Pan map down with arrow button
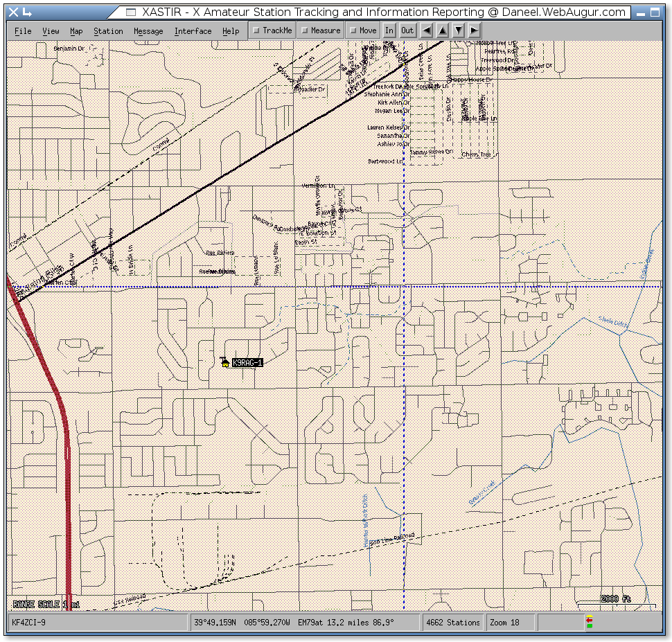The width and height of the screenshot is (672, 642). click(x=459, y=30)
